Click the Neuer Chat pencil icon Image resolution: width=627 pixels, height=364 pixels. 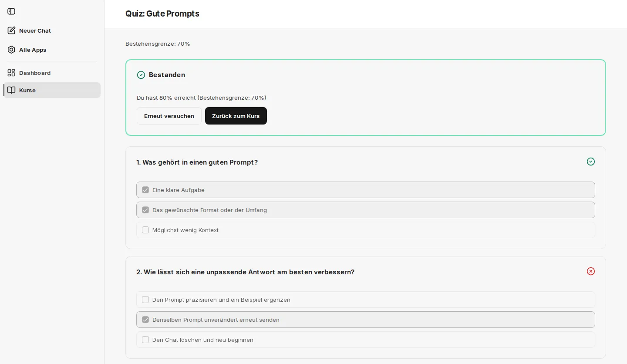[x=11, y=30]
